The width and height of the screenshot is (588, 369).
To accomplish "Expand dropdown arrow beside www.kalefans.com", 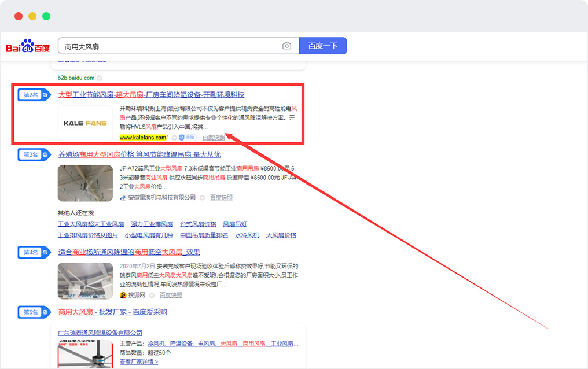I will click(174, 138).
